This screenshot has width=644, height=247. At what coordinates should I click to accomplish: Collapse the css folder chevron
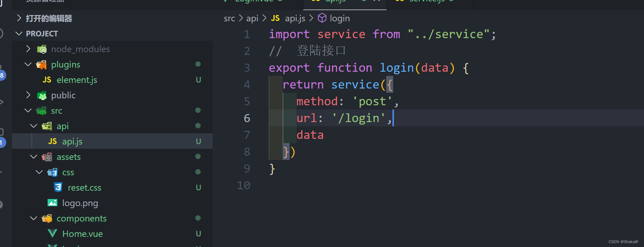pos(40,172)
